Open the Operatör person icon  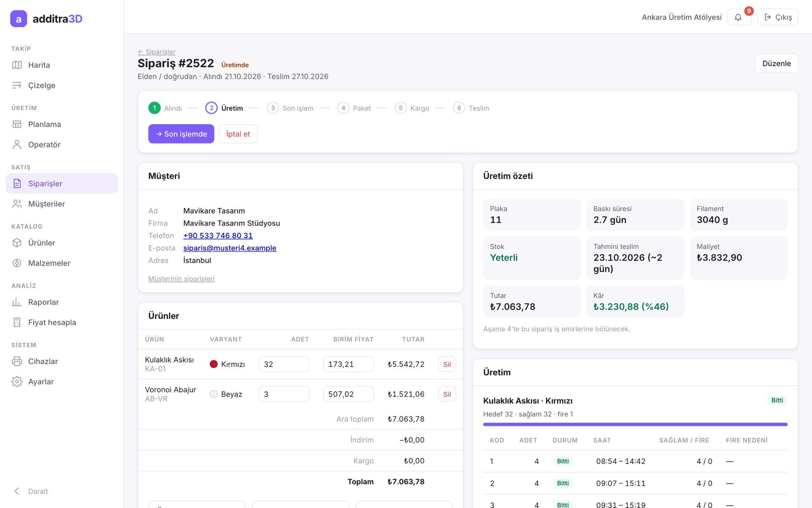pyautogui.click(x=17, y=144)
